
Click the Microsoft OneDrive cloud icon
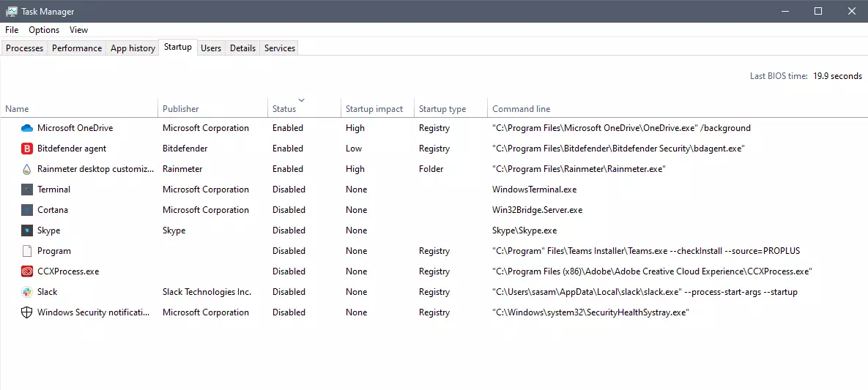[27, 128]
